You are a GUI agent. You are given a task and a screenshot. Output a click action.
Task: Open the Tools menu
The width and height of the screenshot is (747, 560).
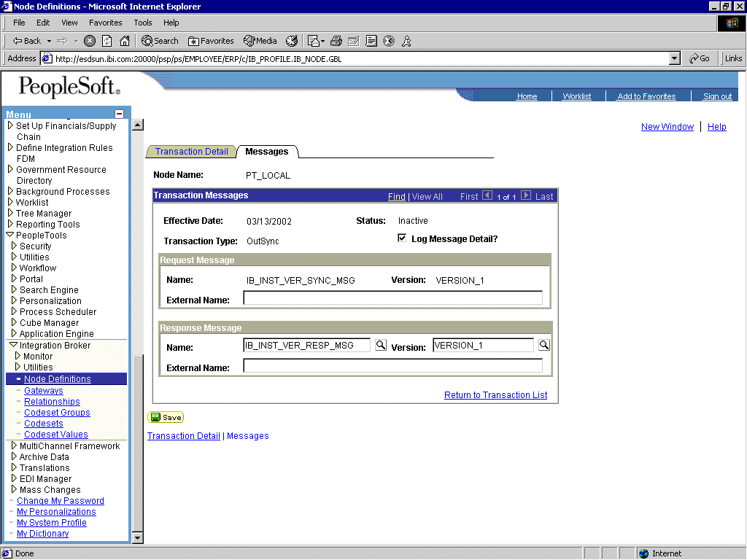tap(142, 23)
